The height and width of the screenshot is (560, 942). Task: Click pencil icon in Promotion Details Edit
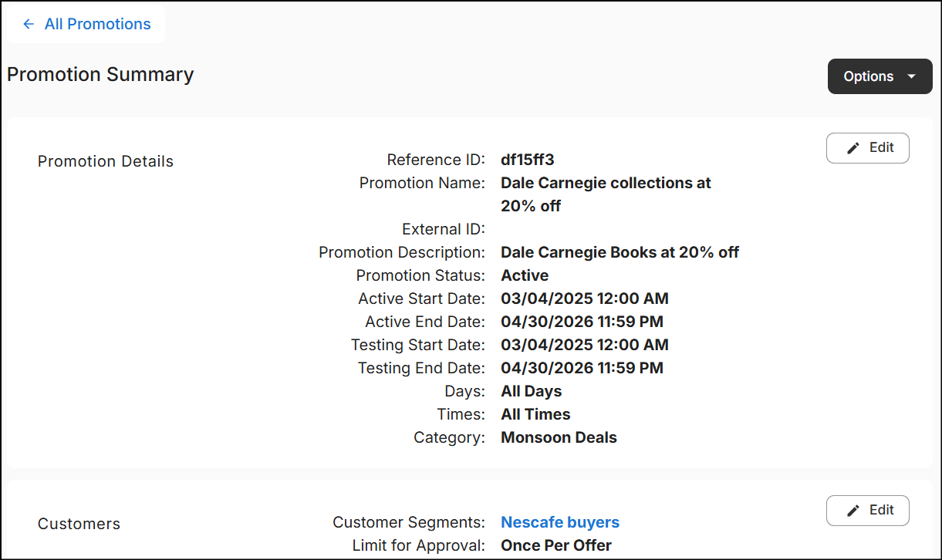click(853, 148)
